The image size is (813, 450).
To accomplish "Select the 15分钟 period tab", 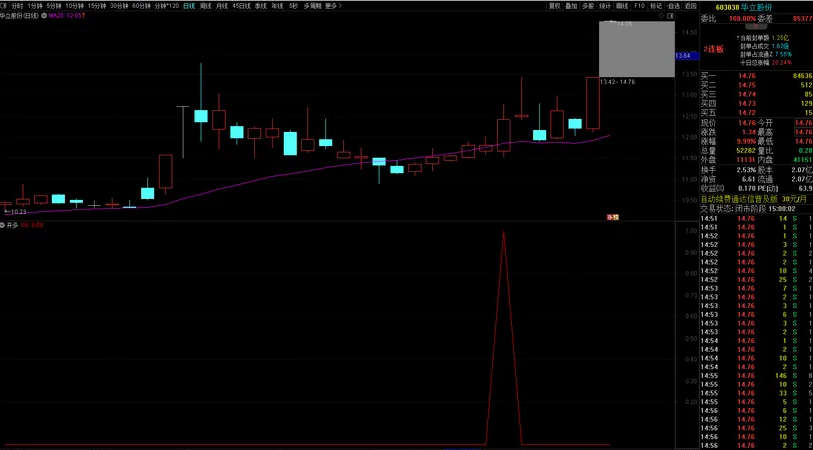I will (x=97, y=6).
